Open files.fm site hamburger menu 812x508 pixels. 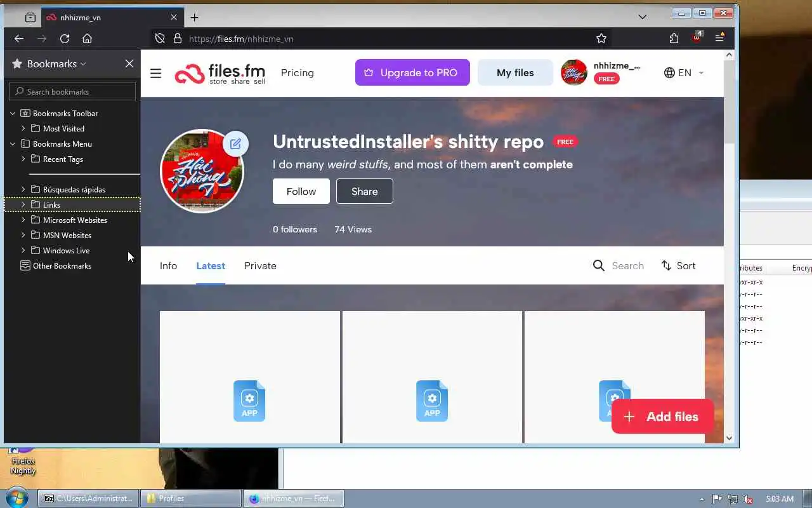(x=155, y=73)
